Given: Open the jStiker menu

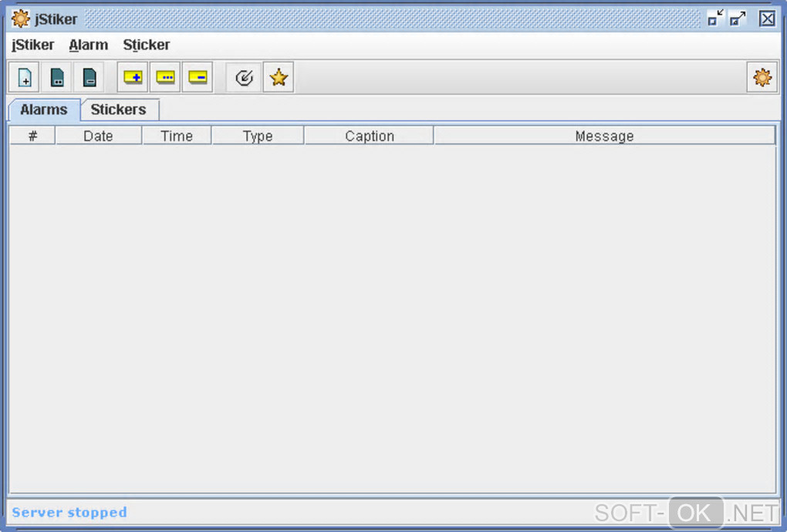Looking at the screenshot, I should [x=32, y=45].
